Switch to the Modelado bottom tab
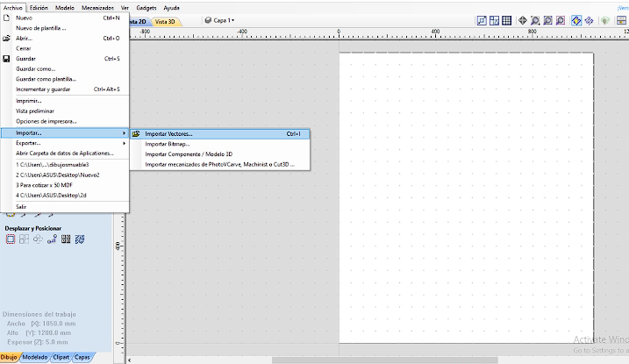629x364 pixels. (35, 357)
